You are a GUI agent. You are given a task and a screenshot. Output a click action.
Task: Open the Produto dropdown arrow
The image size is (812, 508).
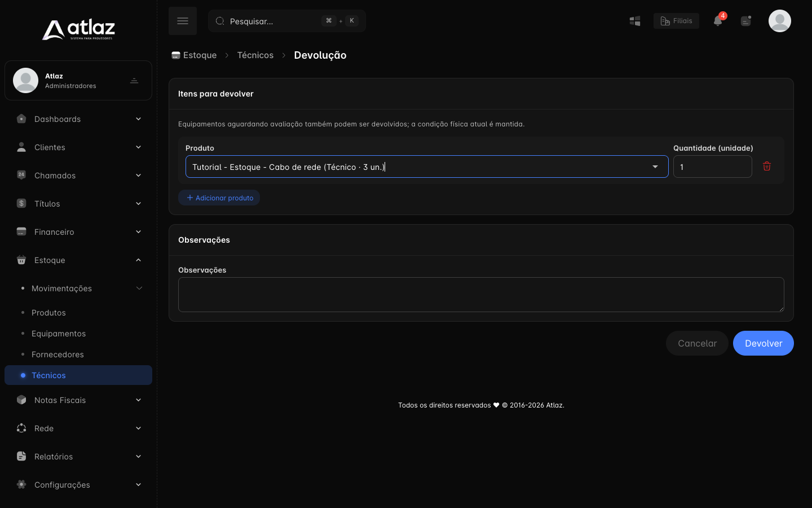655,167
